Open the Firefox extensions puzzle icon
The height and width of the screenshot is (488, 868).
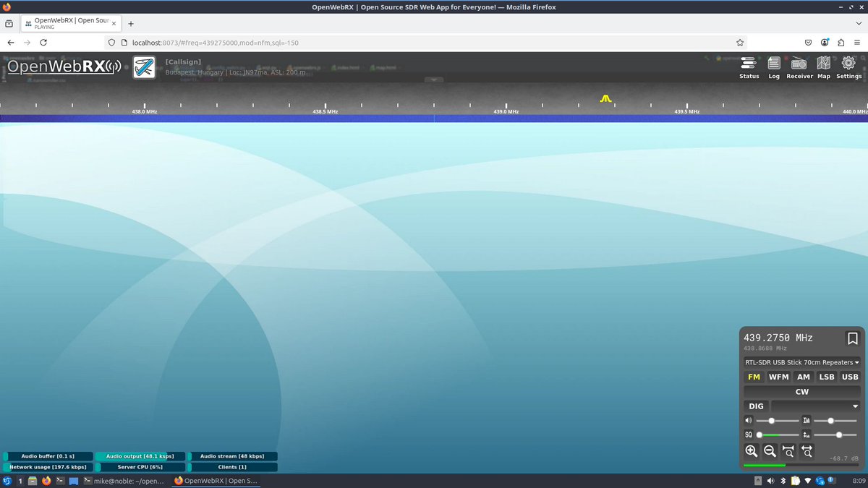(x=841, y=43)
